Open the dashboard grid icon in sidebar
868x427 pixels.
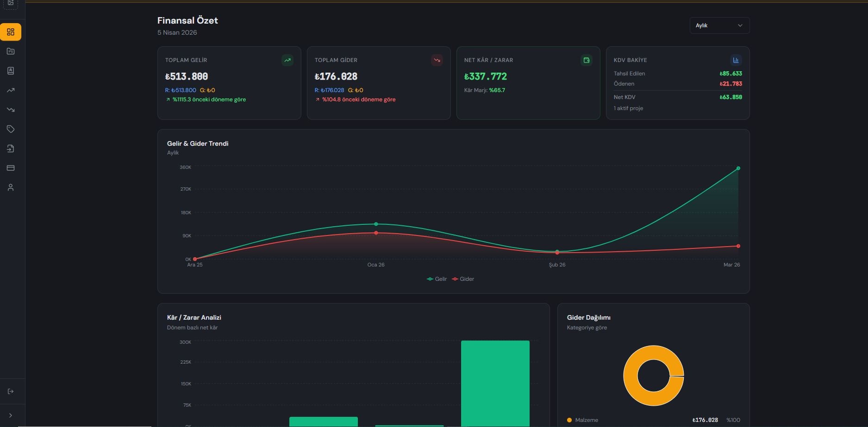tap(11, 32)
